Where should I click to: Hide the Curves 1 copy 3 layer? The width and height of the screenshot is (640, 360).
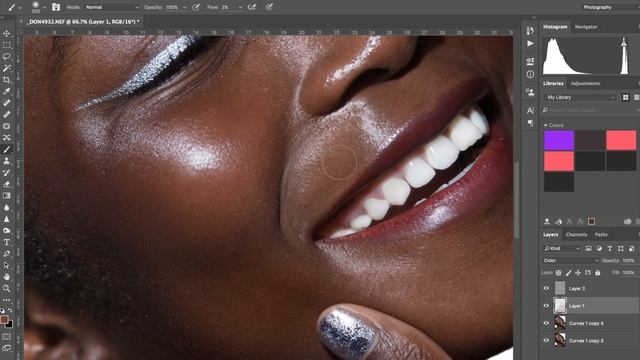546,340
